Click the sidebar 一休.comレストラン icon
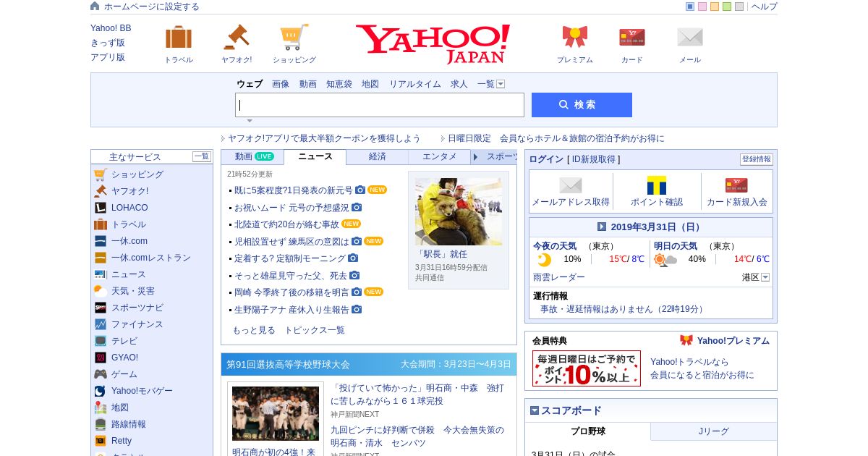The image size is (868, 456). pyautogui.click(x=101, y=258)
